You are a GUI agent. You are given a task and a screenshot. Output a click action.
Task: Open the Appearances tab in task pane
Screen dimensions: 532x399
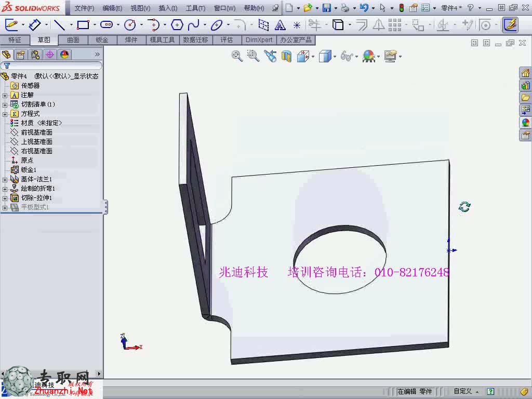pos(525,123)
